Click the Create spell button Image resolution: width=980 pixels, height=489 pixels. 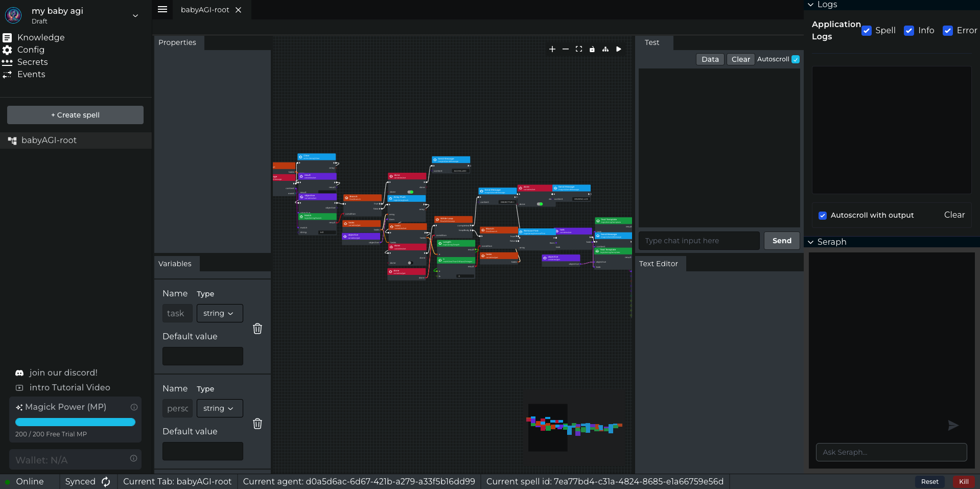pos(75,115)
